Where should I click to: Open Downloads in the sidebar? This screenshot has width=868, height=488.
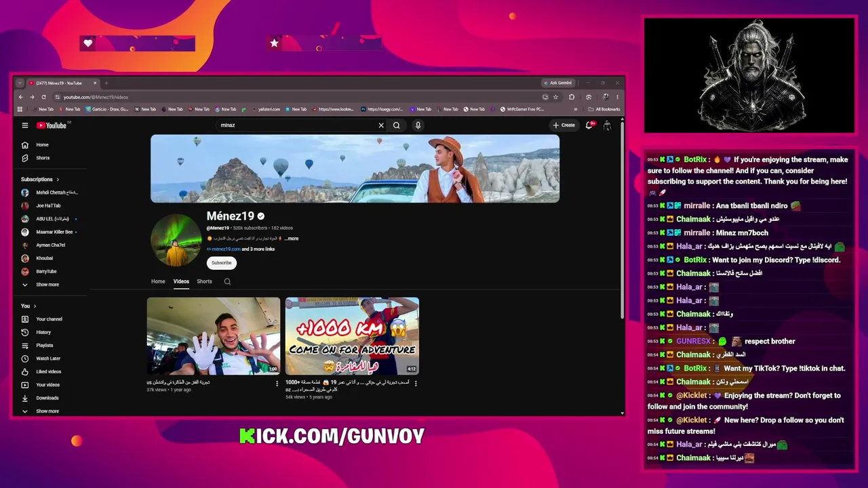51,398
